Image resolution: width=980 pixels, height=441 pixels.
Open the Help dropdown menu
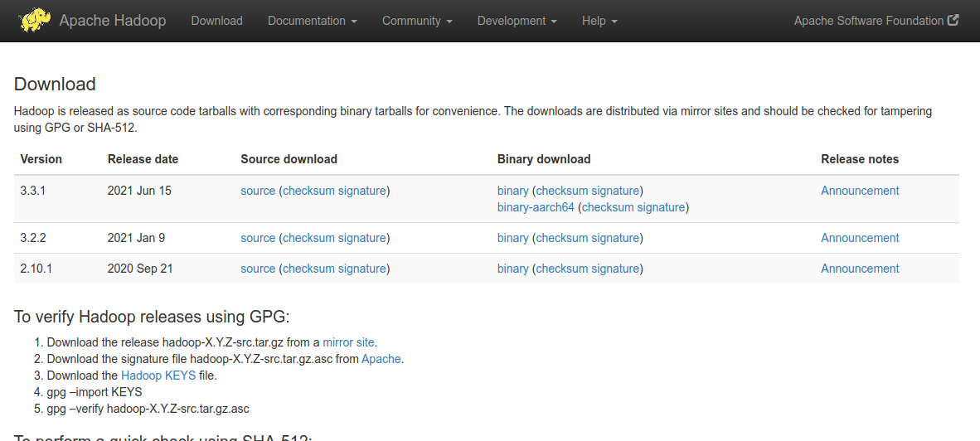point(599,21)
